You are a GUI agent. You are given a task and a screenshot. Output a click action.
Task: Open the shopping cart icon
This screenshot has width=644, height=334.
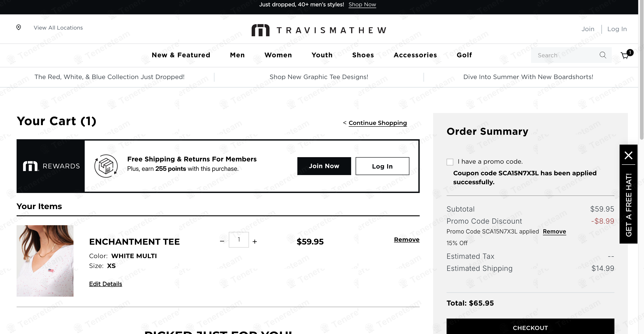[x=625, y=55]
